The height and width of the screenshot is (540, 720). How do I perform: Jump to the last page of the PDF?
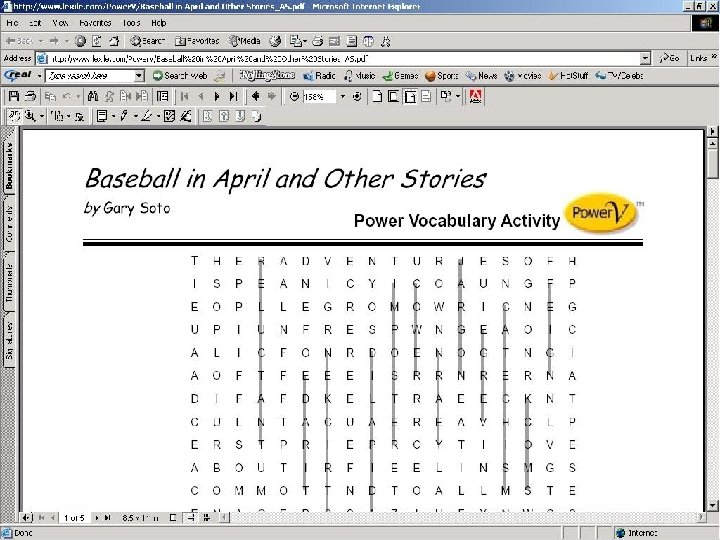coord(234,96)
